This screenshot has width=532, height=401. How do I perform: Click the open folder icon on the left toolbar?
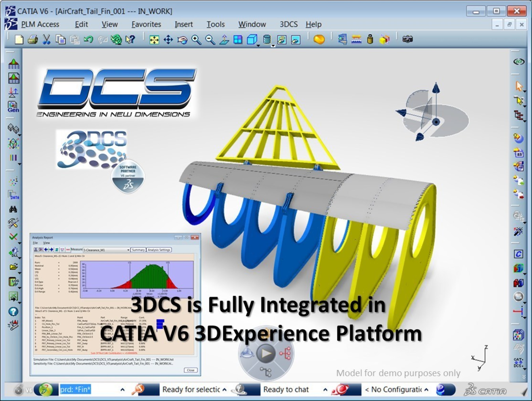coord(14,267)
